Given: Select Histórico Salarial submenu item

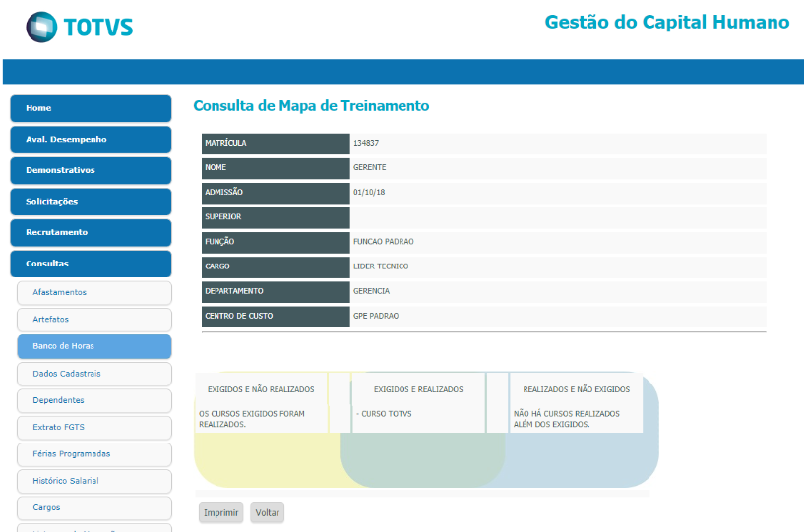Looking at the screenshot, I should pos(94,481).
